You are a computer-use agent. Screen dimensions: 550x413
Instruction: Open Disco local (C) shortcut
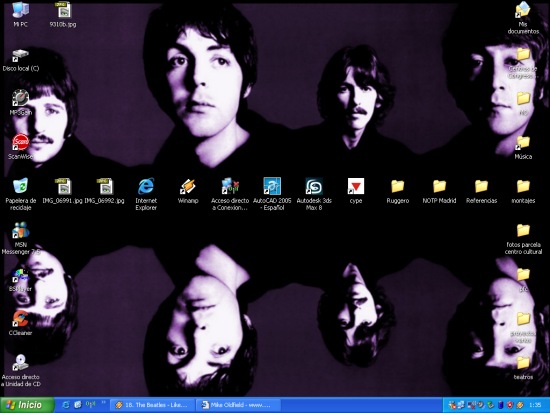(x=21, y=60)
